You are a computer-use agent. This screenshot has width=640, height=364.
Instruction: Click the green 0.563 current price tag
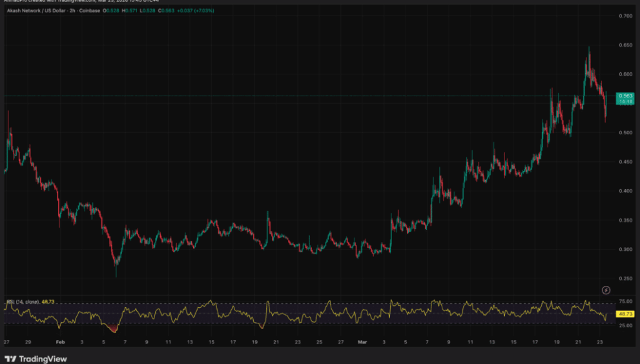click(x=625, y=96)
